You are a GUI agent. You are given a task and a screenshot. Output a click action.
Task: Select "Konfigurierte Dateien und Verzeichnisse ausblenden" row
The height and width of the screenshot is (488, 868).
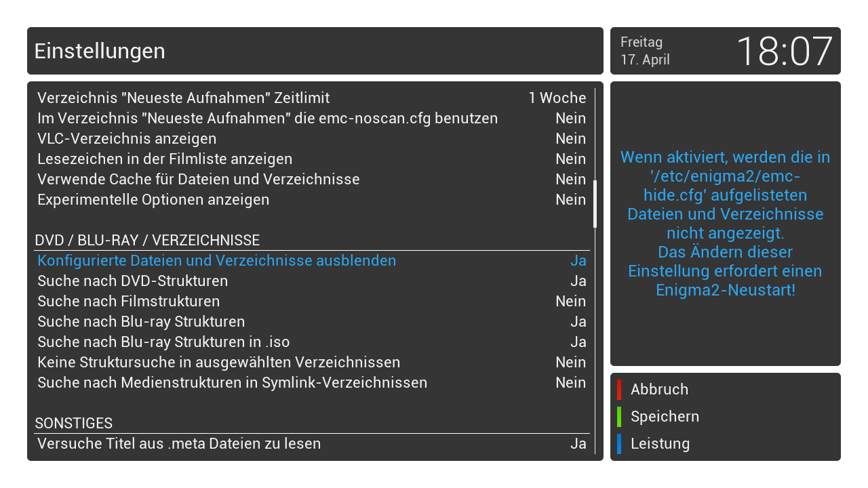click(x=216, y=261)
